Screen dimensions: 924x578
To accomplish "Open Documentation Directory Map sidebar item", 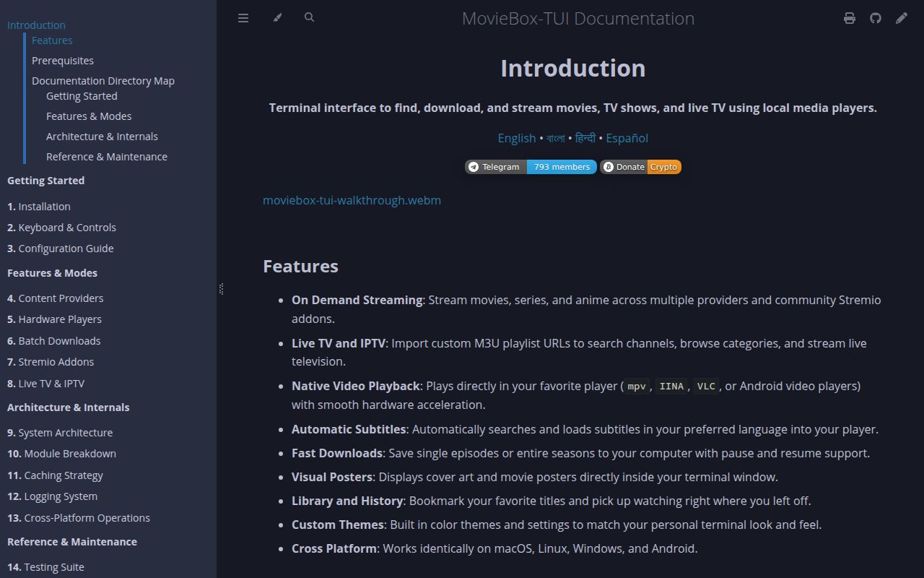I will click(x=103, y=81).
